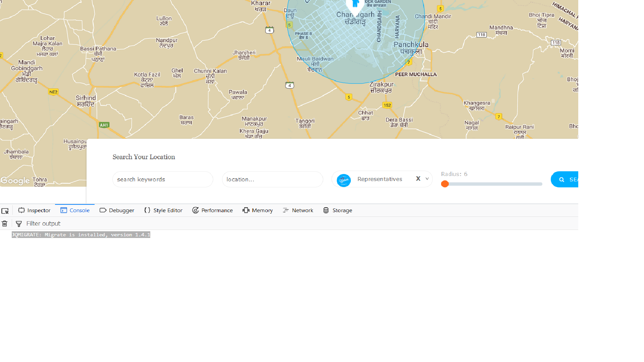Expand the Representatives dropdown chevron
This screenshot has height=362, width=644.
pyautogui.click(x=427, y=179)
